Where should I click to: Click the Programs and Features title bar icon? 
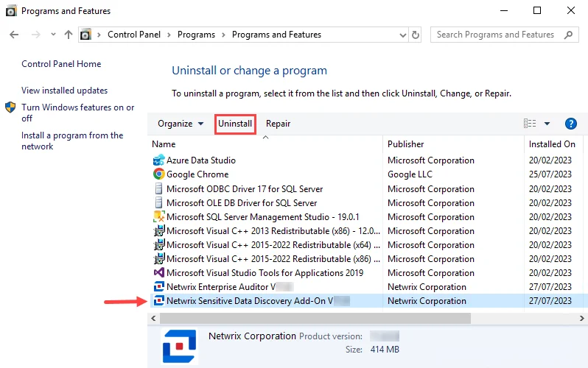tap(11, 11)
